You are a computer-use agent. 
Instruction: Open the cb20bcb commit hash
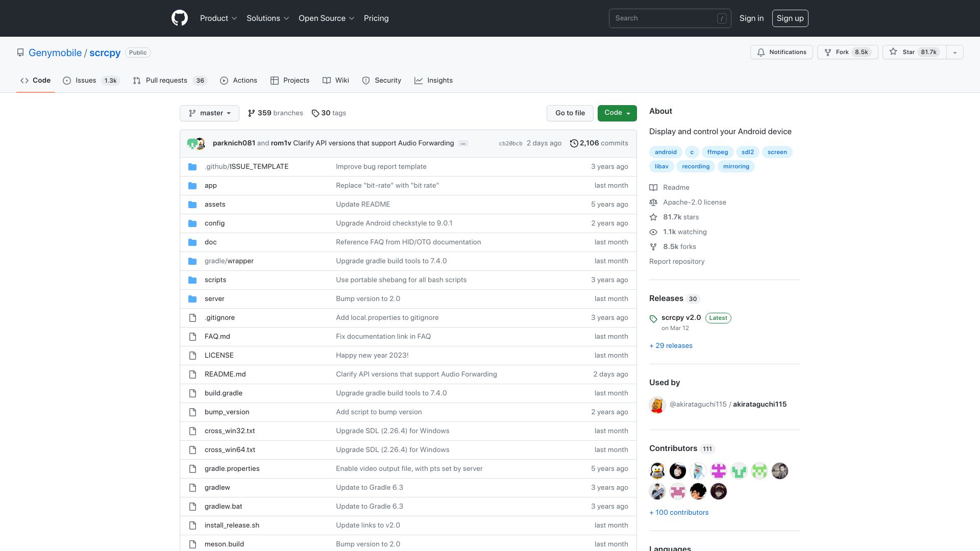click(x=510, y=144)
